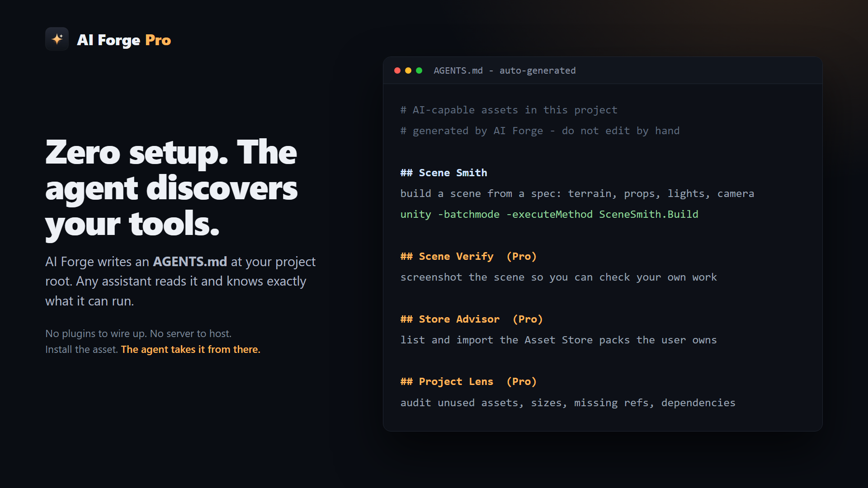Click the AI Forge sparkle logo icon
The width and height of the screenshot is (868, 488).
click(x=57, y=39)
